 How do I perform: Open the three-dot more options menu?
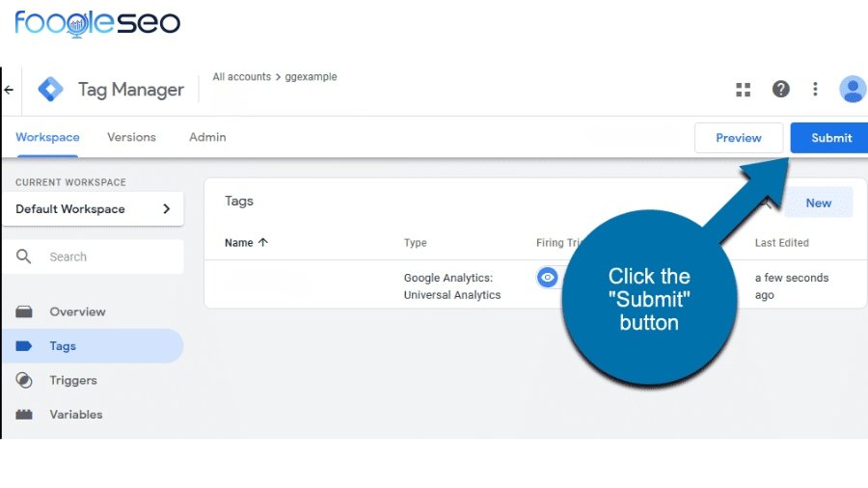point(815,89)
